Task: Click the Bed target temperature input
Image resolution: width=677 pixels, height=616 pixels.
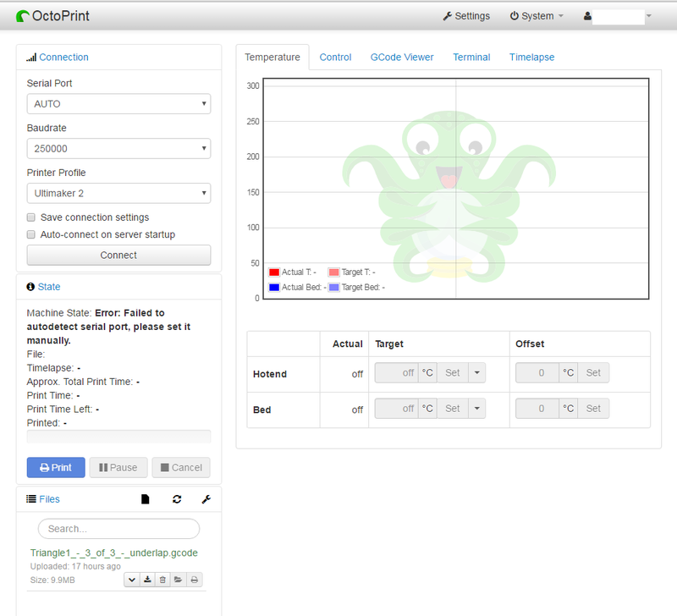Action: [397, 409]
